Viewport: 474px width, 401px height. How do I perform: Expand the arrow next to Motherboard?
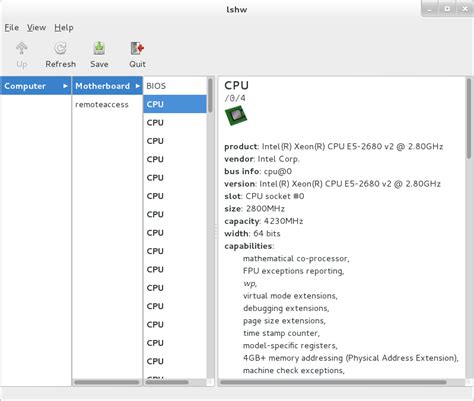pyautogui.click(x=138, y=86)
